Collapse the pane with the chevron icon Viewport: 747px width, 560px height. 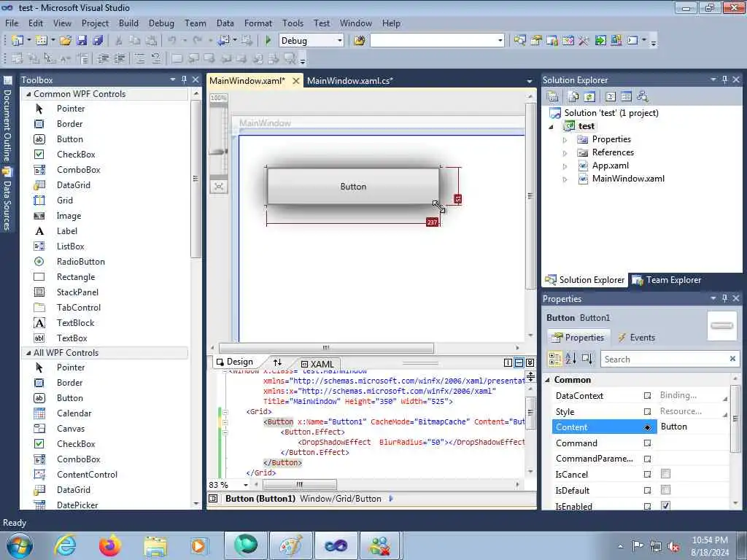pyautogui.click(x=530, y=363)
